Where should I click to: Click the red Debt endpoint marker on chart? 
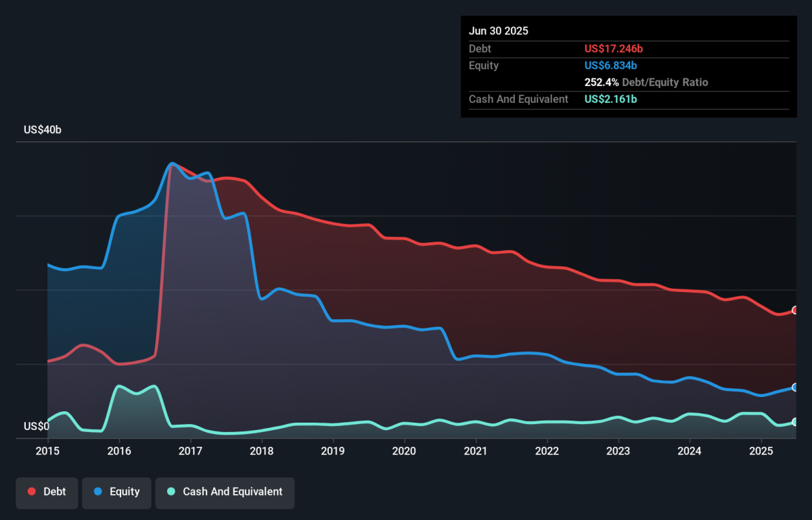(x=796, y=310)
